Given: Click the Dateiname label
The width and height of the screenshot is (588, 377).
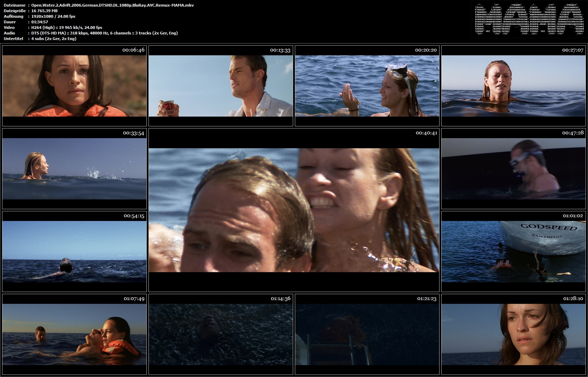Looking at the screenshot, I should [x=15, y=5].
